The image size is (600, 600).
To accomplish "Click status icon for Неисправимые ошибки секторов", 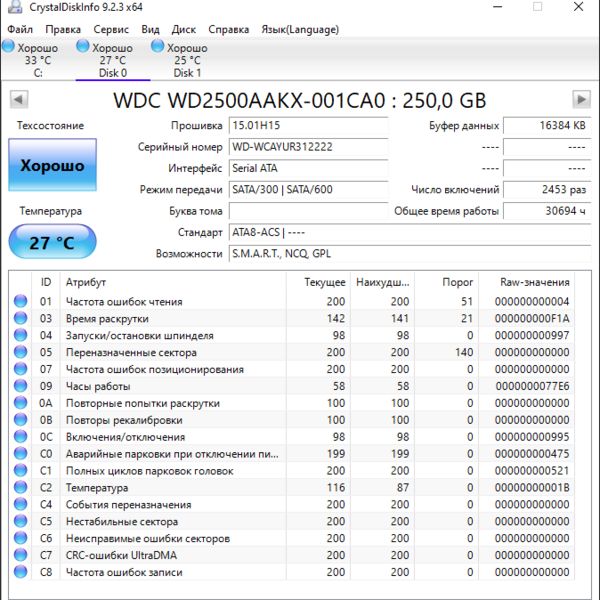I will pos(20,538).
